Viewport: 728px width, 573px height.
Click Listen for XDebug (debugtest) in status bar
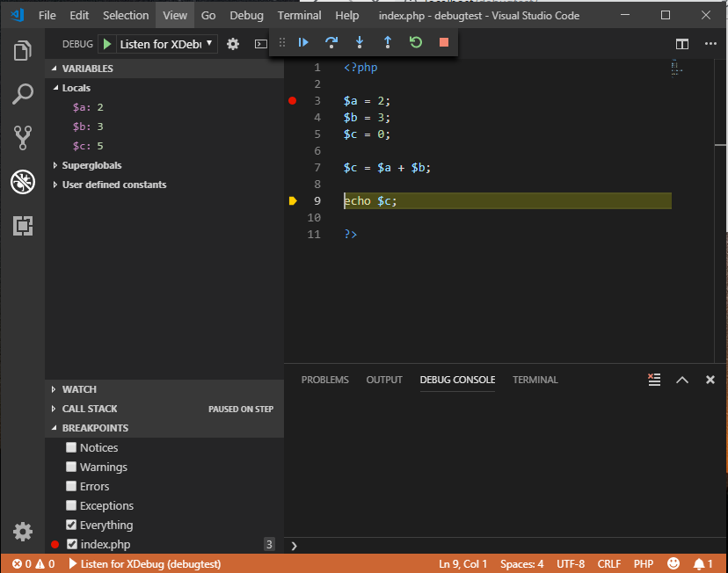coord(145,563)
